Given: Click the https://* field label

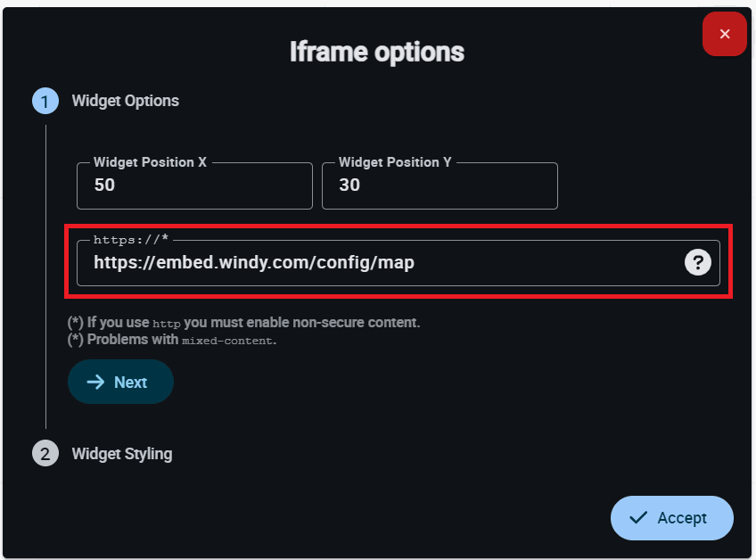Looking at the screenshot, I should (x=131, y=239).
